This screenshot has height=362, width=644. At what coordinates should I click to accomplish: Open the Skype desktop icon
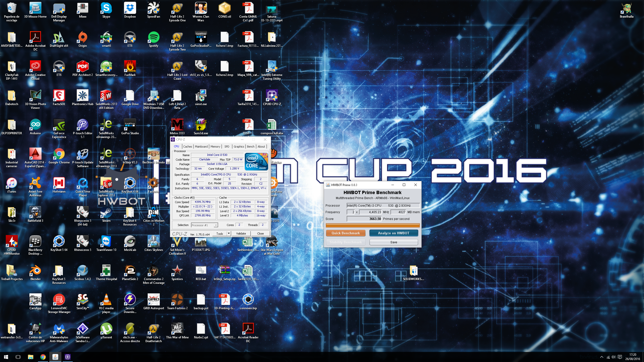click(x=106, y=10)
